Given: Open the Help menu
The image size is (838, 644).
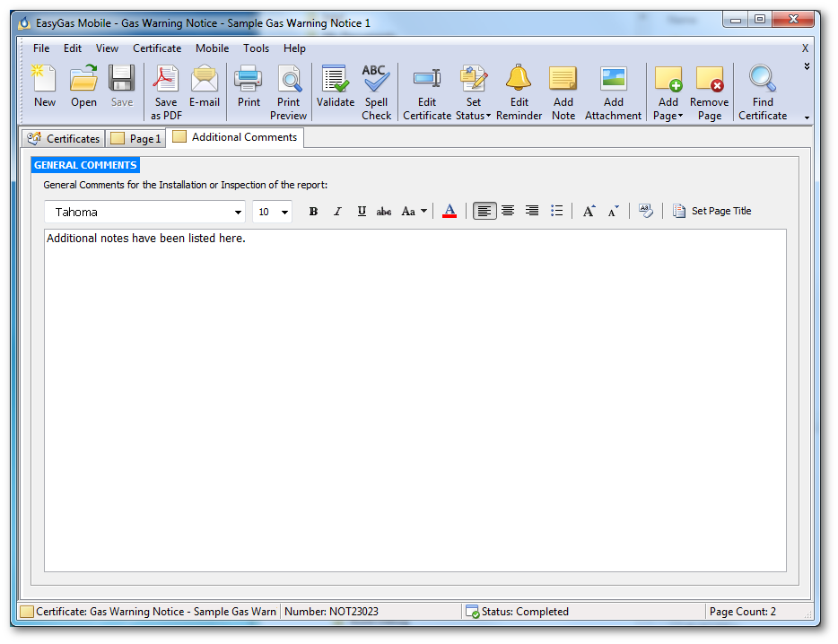Looking at the screenshot, I should 294,48.
